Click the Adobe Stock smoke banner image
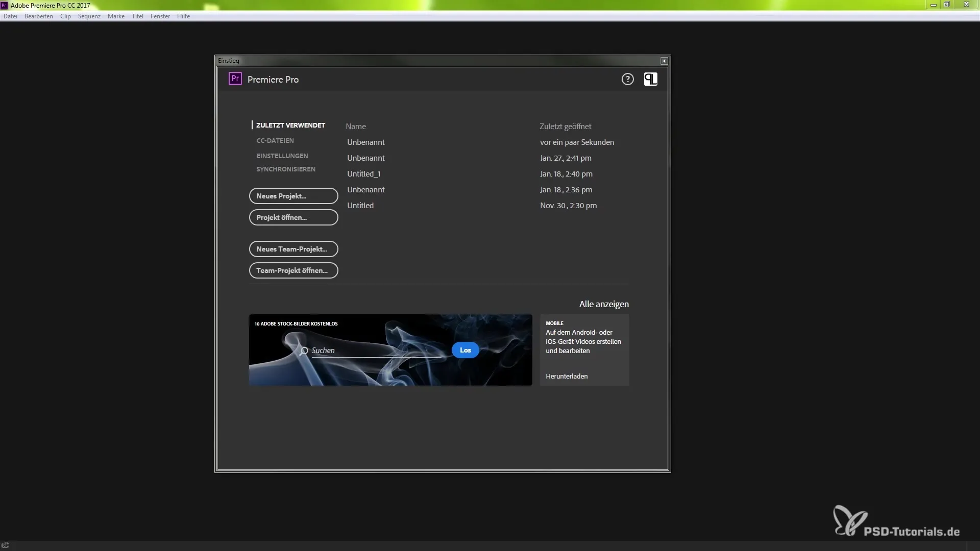Viewport: 980px width, 551px height. point(390,350)
